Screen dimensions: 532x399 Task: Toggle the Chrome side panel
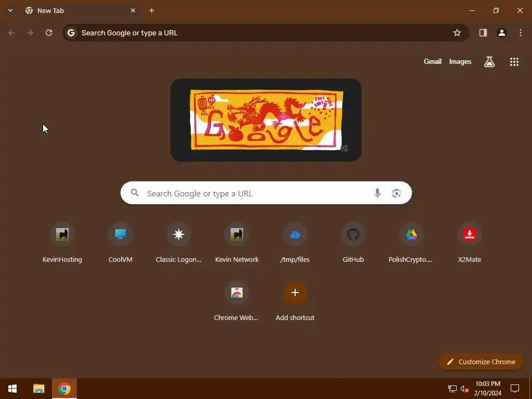point(483,33)
